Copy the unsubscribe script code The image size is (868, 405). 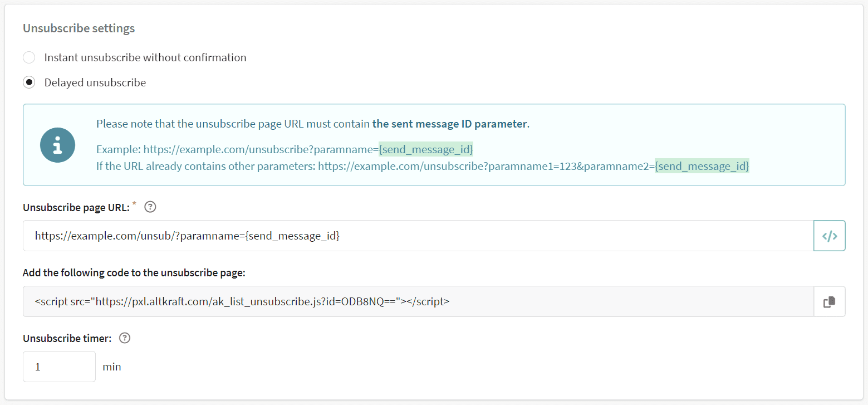830,301
